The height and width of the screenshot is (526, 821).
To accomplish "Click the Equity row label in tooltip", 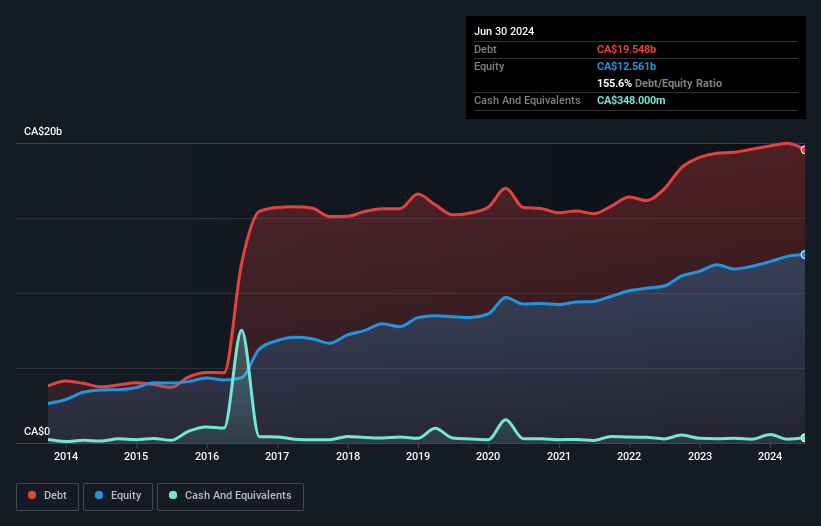I will 489,66.
